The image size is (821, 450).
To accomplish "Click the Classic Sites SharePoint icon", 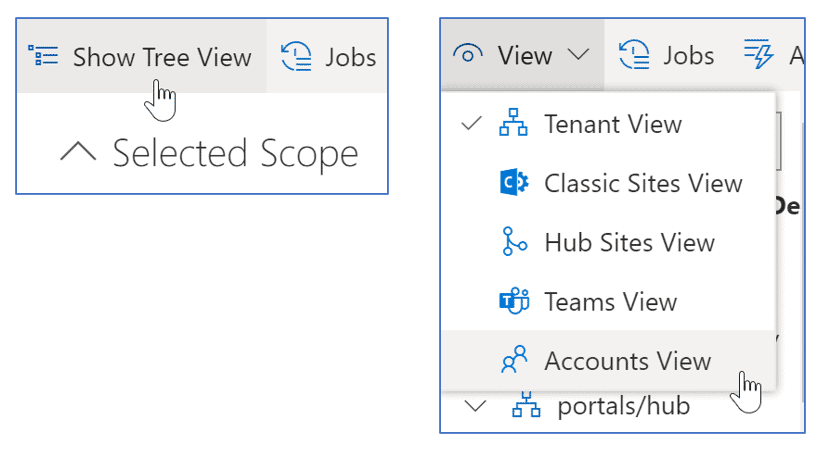I will [x=513, y=184].
